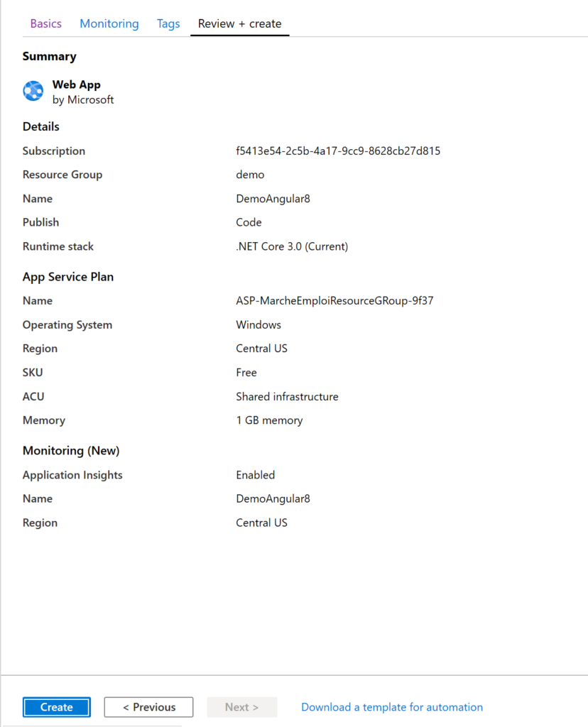Click the subscription ID value
The image size is (588, 727).
(x=338, y=151)
